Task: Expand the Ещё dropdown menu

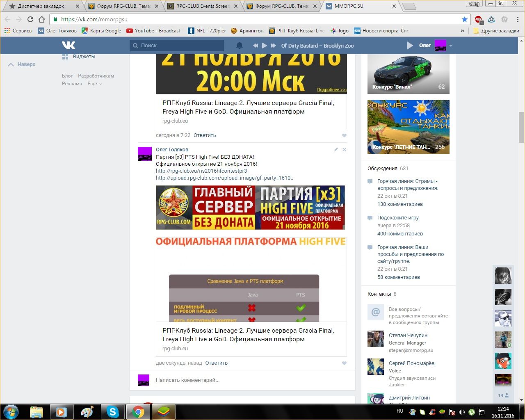Action: point(95,84)
